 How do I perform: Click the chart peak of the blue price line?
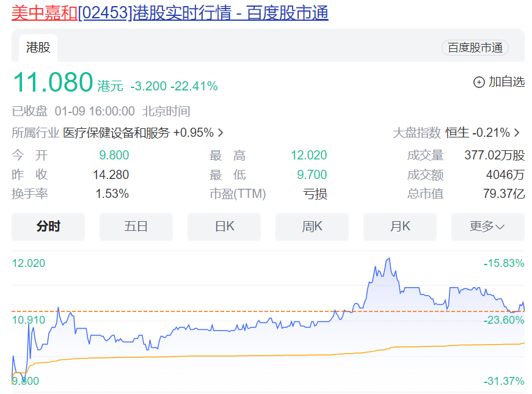click(x=389, y=259)
